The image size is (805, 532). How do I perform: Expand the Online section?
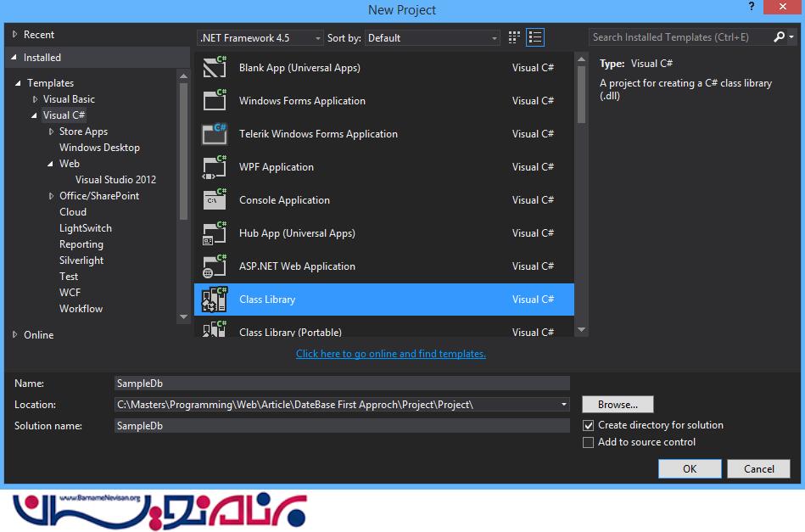tap(15, 335)
